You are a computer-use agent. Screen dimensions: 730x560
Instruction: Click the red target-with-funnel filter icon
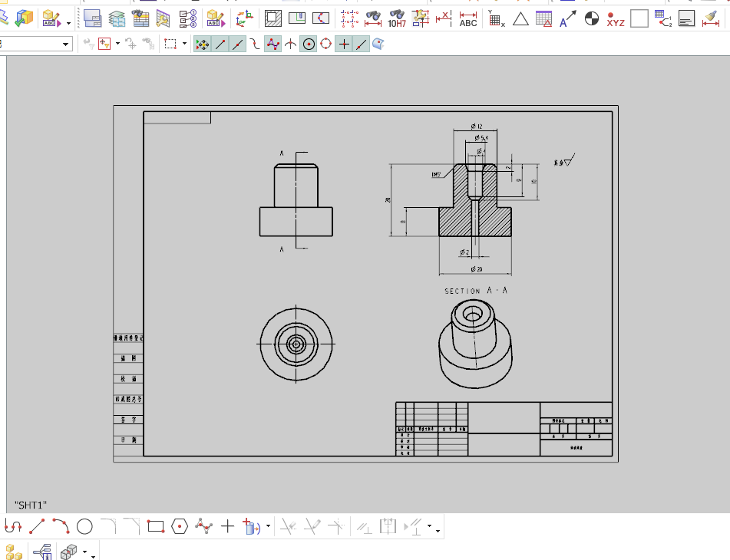104,44
